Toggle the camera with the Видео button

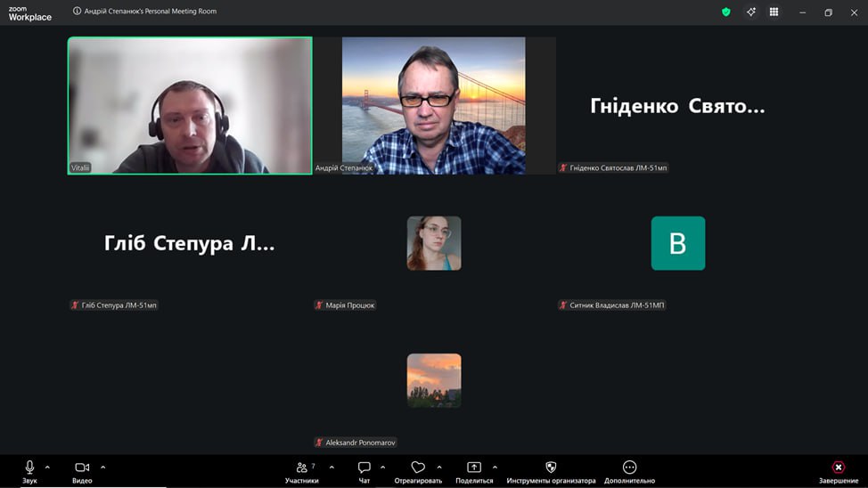(82, 471)
